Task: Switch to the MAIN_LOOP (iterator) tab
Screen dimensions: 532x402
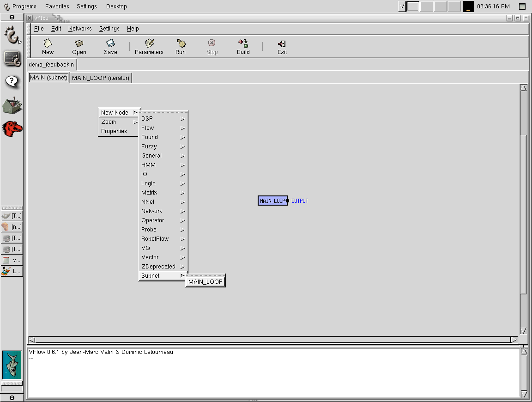Action: coord(101,78)
